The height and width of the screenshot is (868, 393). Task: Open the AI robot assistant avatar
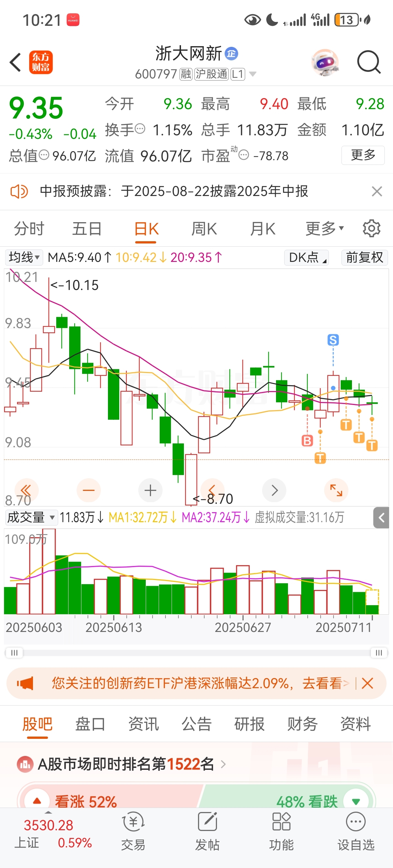click(x=324, y=62)
